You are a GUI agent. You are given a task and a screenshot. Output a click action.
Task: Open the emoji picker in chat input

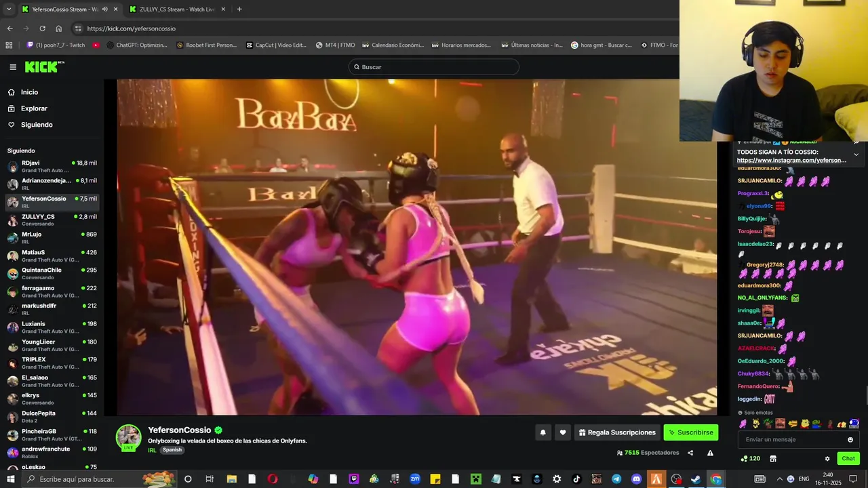coord(850,440)
